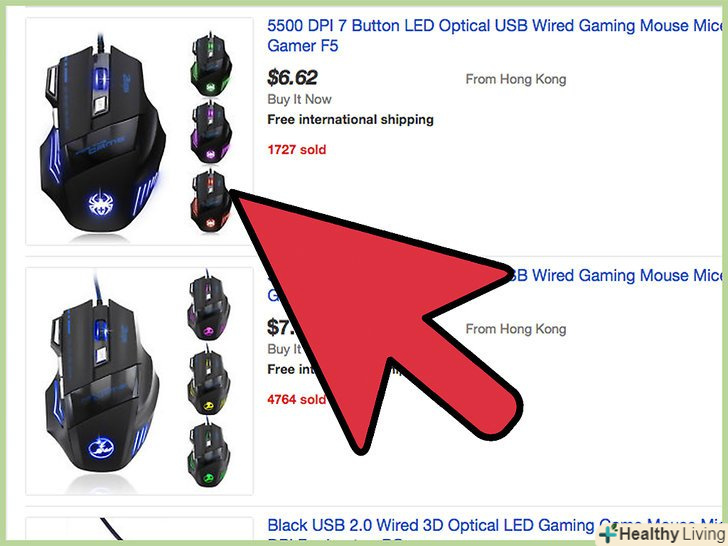Click the 1727 sold link

[297, 150]
